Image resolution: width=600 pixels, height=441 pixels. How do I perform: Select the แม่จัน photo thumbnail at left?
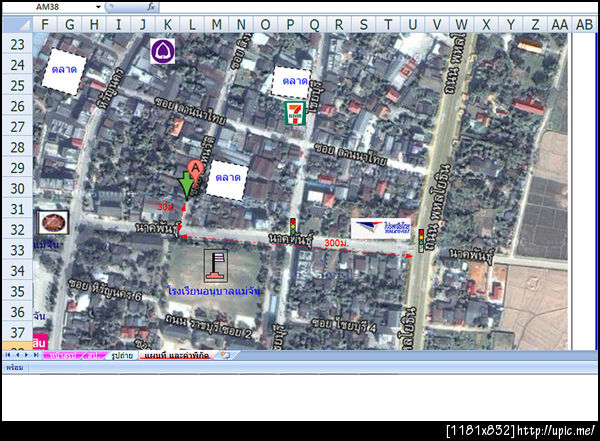[53, 222]
